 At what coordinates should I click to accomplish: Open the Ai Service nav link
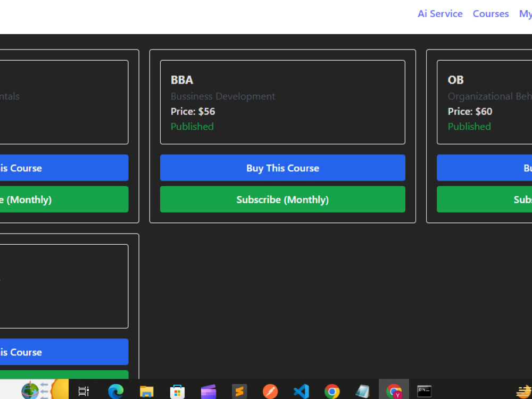(440, 14)
